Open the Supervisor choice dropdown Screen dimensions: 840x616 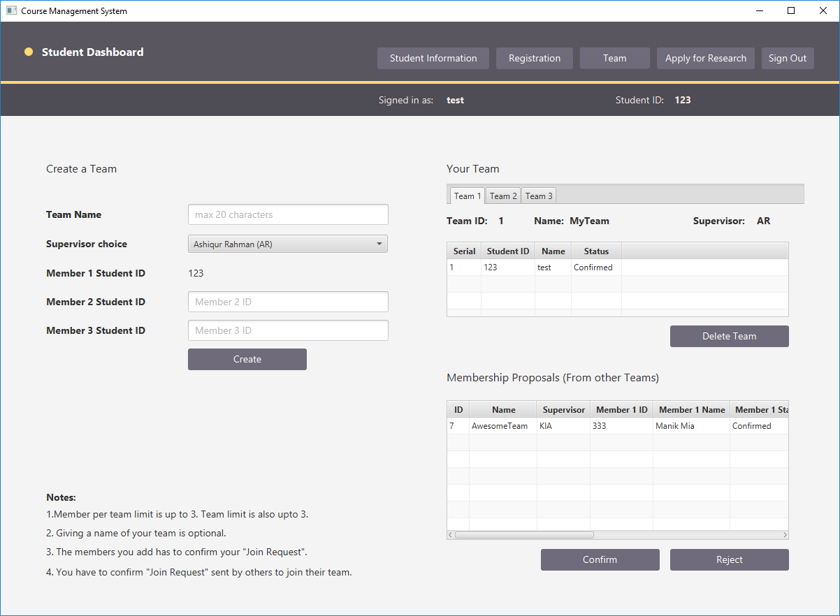(x=288, y=244)
